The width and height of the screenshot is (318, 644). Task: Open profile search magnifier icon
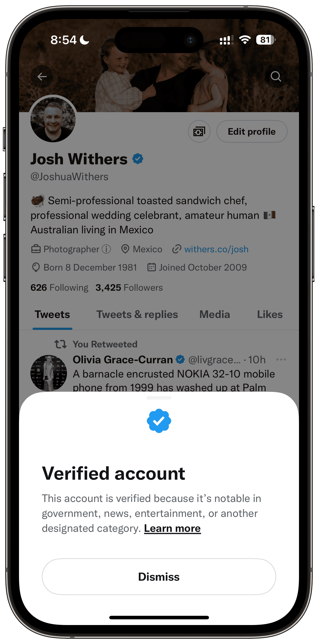[x=276, y=77]
